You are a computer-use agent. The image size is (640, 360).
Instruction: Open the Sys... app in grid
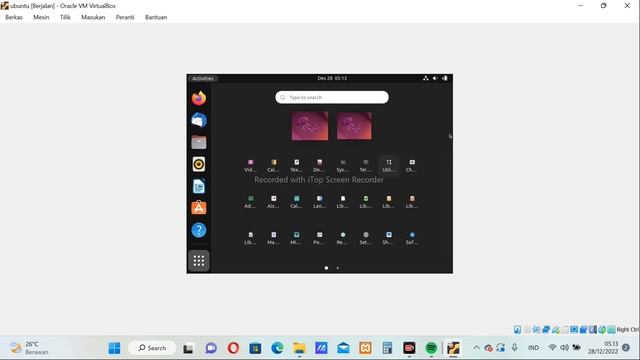pyautogui.click(x=342, y=165)
